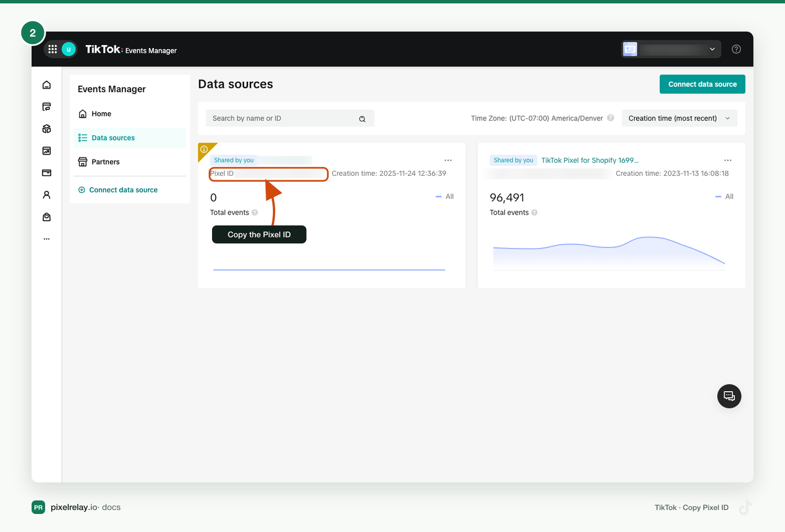This screenshot has width=785, height=532.
Task: Click the All legend on first card
Action: 445,197
